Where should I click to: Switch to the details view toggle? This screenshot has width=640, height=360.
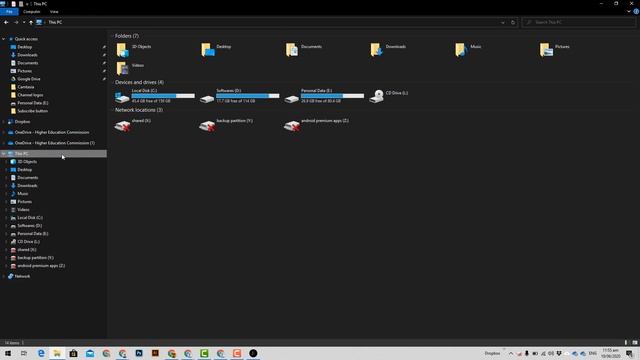pyautogui.click(x=626, y=342)
